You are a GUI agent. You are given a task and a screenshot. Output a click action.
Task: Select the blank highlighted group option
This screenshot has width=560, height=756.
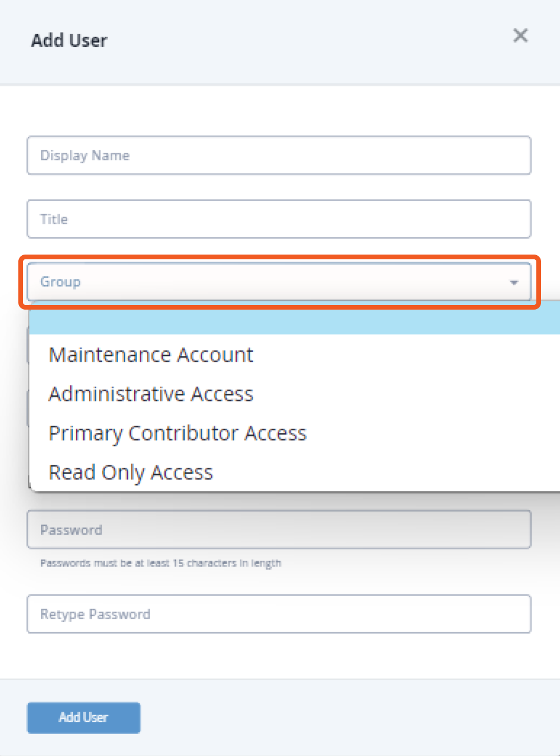294,318
